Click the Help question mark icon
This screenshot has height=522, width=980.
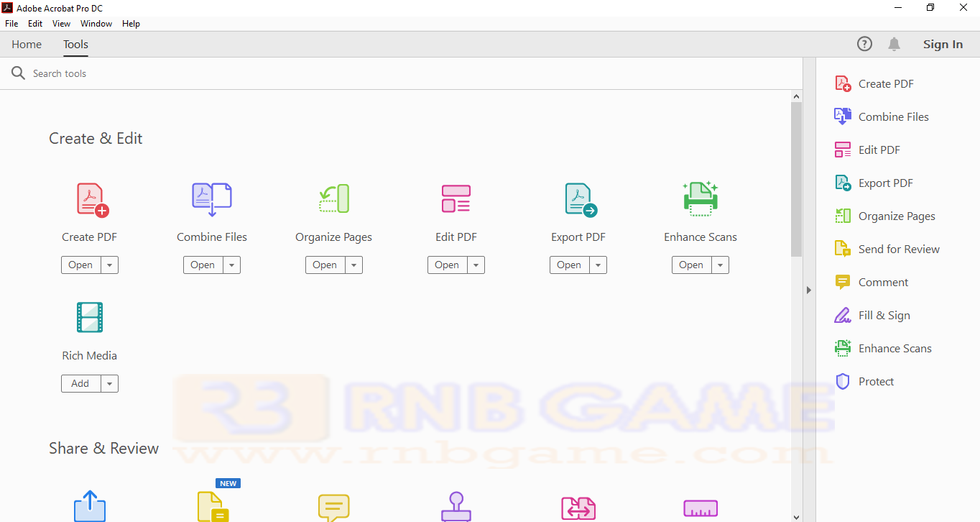[865, 44]
